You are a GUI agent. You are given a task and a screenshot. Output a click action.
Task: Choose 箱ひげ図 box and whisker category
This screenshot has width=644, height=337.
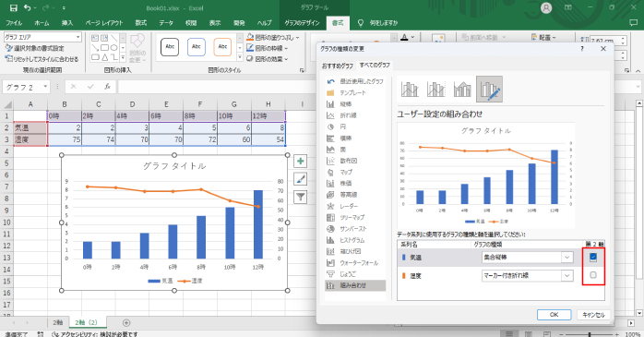355,251
